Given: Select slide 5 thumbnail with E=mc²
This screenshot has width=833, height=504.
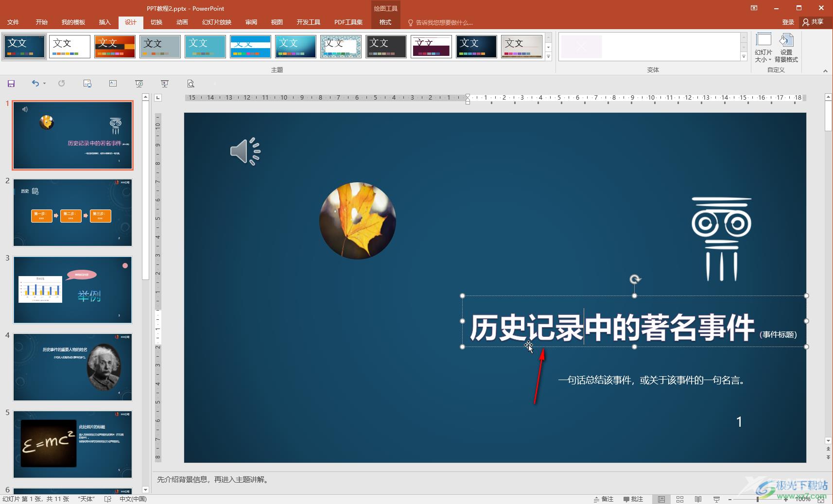Looking at the screenshot, I should pyautogui.click(x=72, y=444).
